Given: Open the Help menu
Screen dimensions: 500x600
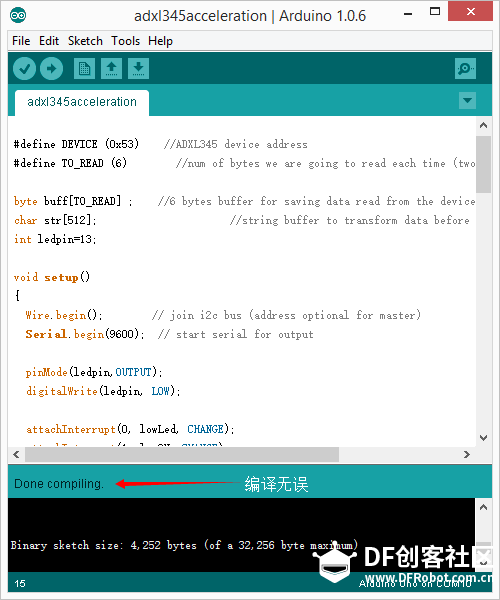Looking at the screenshot, I should 160,41.
